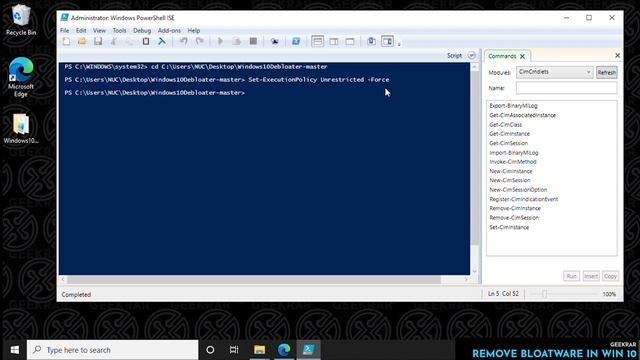This screenshot has height=360, width=640.
Task: Close the Commands add-on pane
Action: pyautogui.click(x=617, y=56)
